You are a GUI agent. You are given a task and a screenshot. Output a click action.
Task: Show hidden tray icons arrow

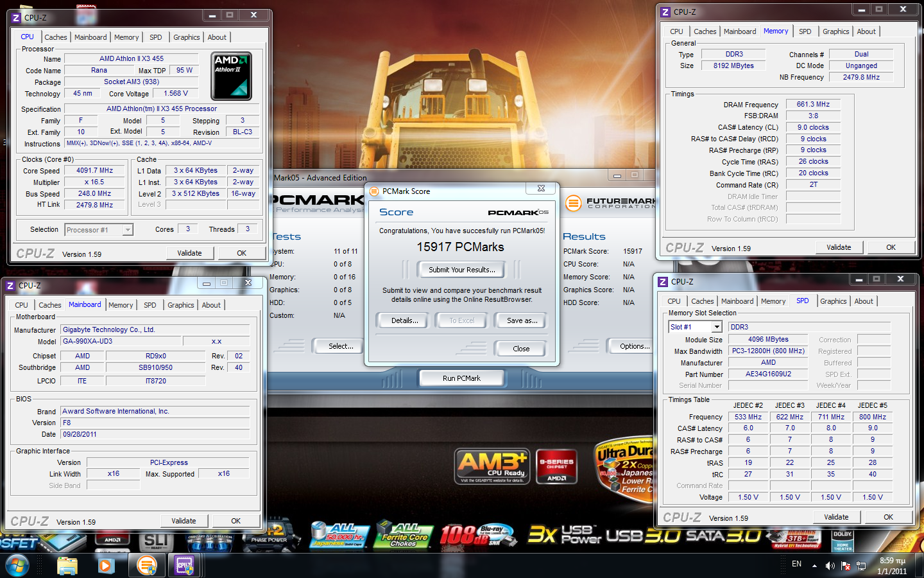(x=814, y=566)
